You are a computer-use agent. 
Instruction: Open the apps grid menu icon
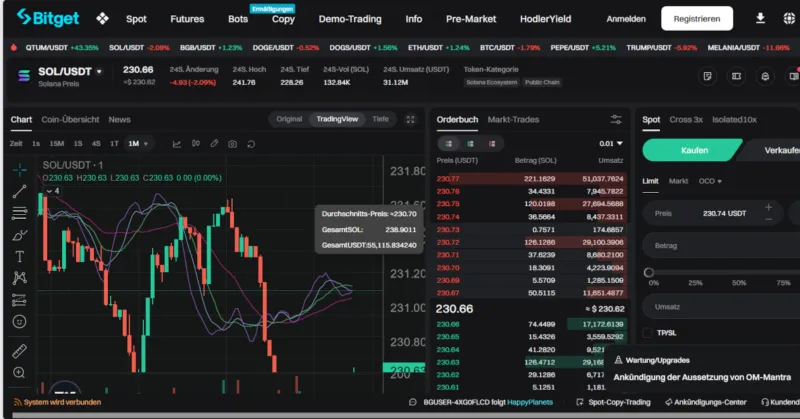pyautogui.click(x=103, y=19)
